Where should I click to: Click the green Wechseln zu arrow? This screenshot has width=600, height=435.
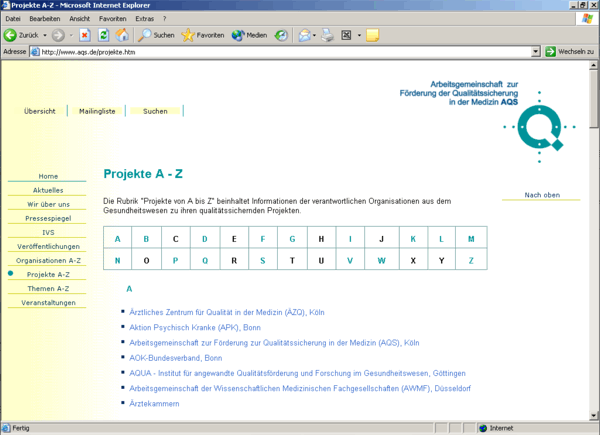click(x=550, y=51)
